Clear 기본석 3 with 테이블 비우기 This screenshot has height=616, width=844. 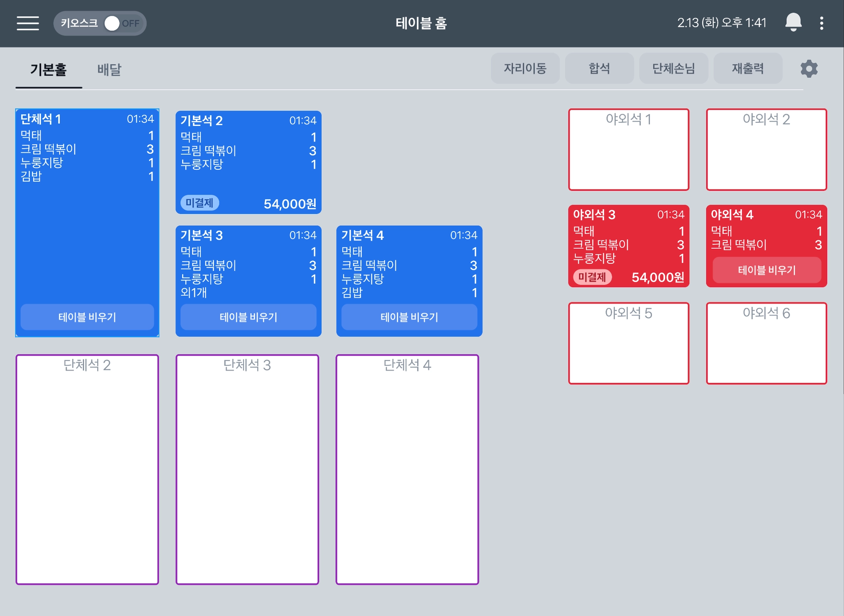click(x=248, y=317)
